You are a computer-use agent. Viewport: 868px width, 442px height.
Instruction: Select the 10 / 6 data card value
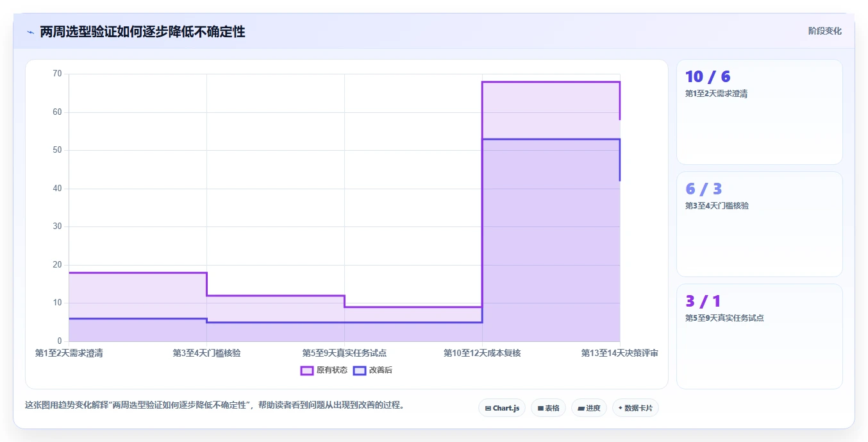coord(708,77)
